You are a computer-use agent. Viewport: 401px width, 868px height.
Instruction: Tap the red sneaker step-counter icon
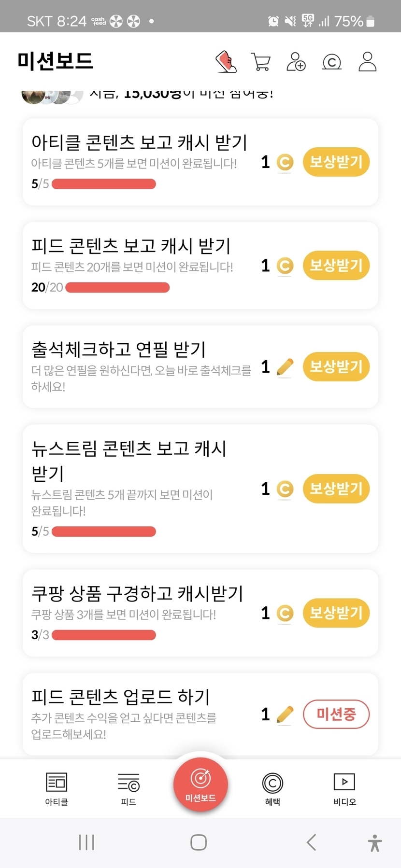[x=226, y=62]
